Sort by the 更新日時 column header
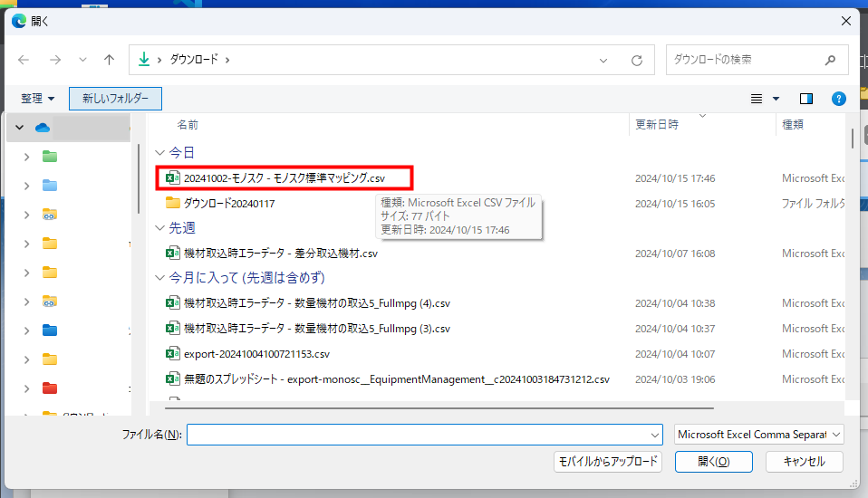868x498 pixels. tap(657, 125)
